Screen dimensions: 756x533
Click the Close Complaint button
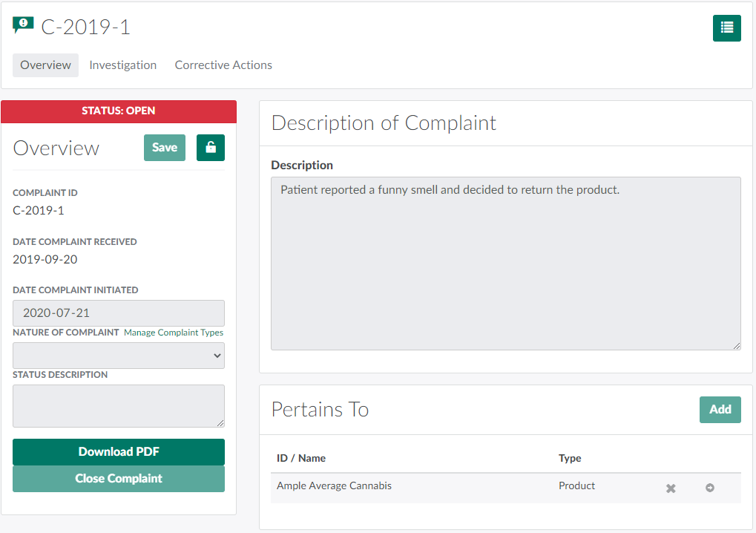coord(119,479)
